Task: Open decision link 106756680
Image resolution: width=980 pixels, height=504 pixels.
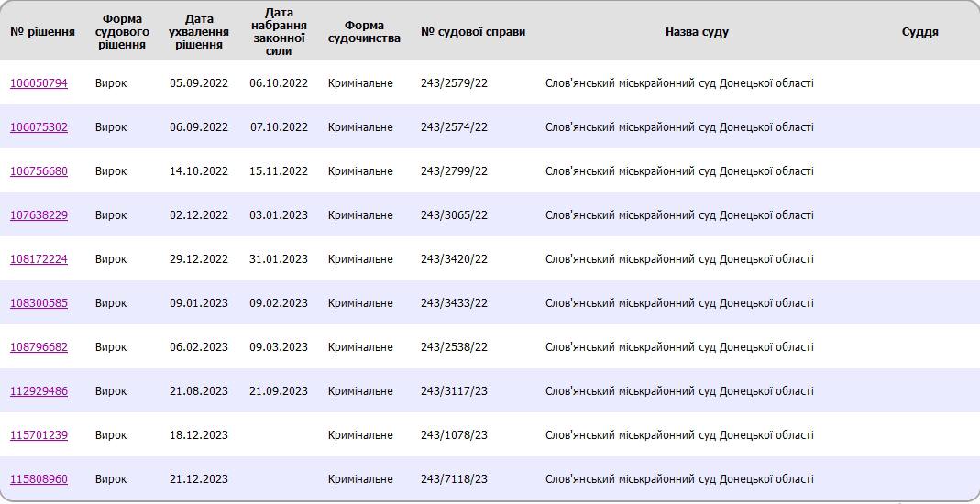Action: (x=39, y=171)
